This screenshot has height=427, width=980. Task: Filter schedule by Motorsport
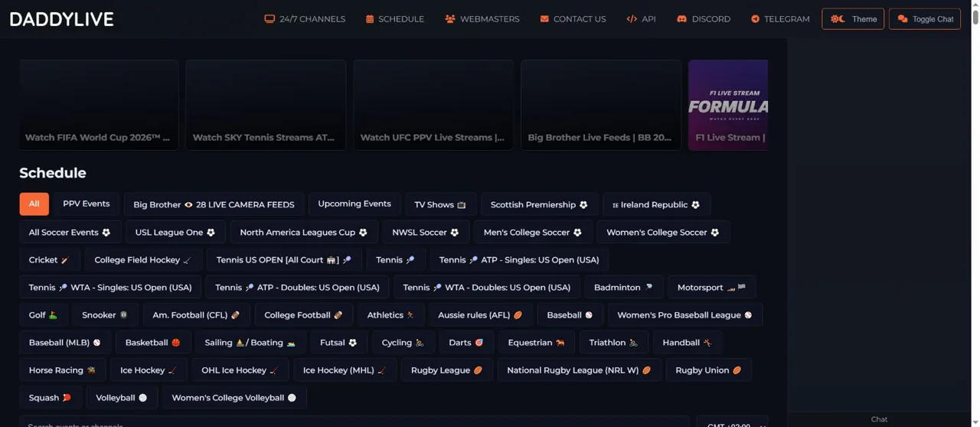pos(712,287)
